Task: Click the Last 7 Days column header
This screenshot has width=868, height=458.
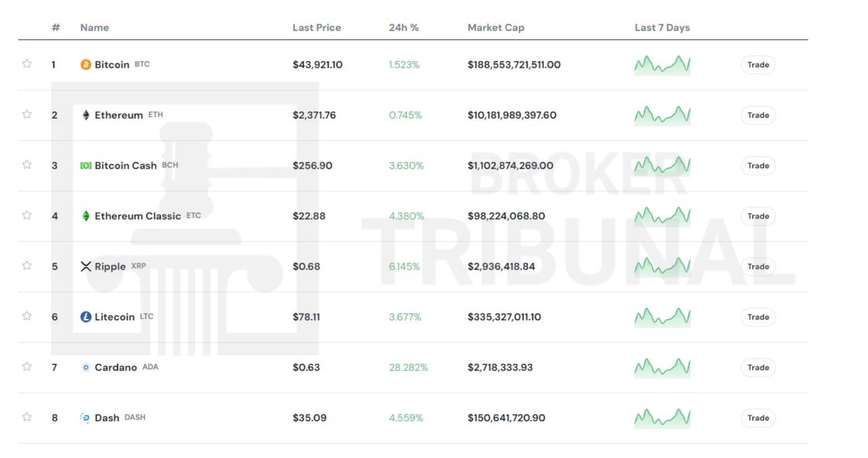Action: tap(662, 27)
